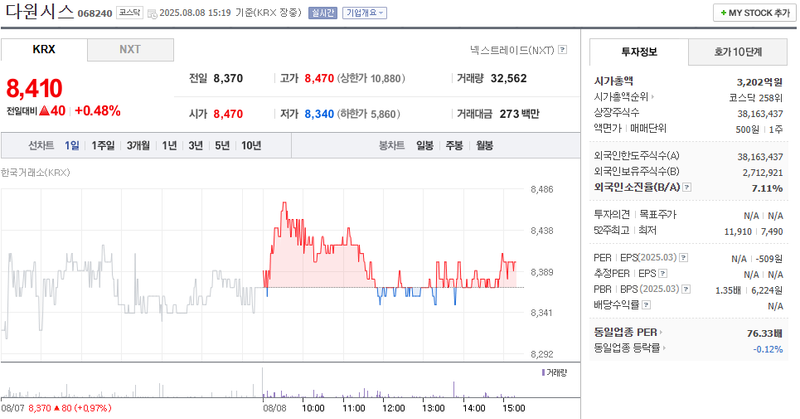Click the 고가 value 8,470
This screenshot has height=419, width=800.
pyautogui.click(x=319, y=78)
